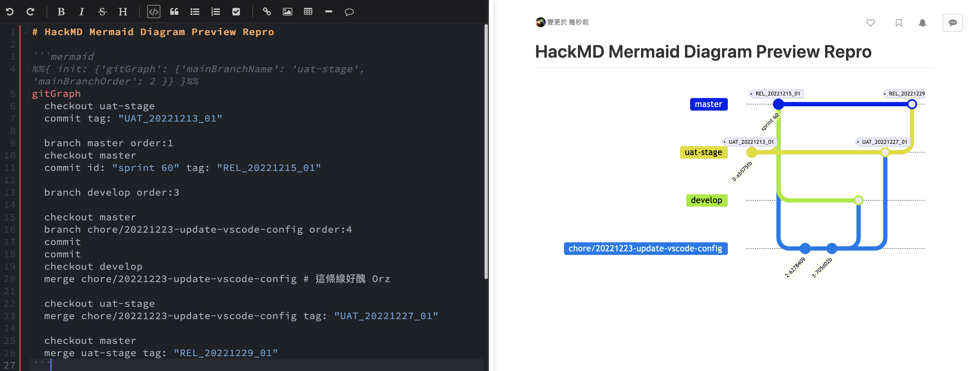This screenshot has width=980, height=371.
Task: Insert a bulleted list
Action: (195, 12)
